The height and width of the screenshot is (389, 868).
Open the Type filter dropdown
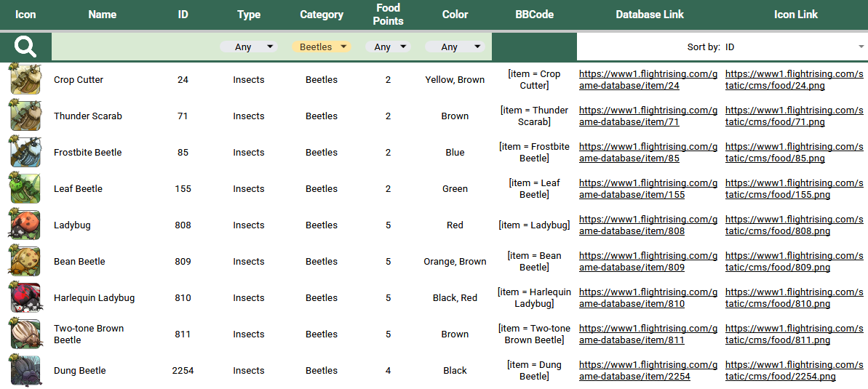tap(249, 47)
